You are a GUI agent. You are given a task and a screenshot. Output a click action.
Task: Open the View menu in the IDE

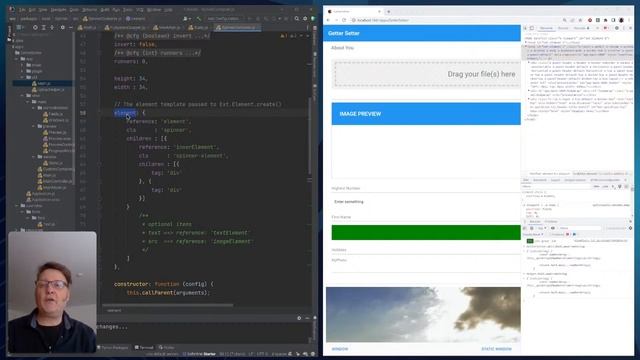[43, 9]
